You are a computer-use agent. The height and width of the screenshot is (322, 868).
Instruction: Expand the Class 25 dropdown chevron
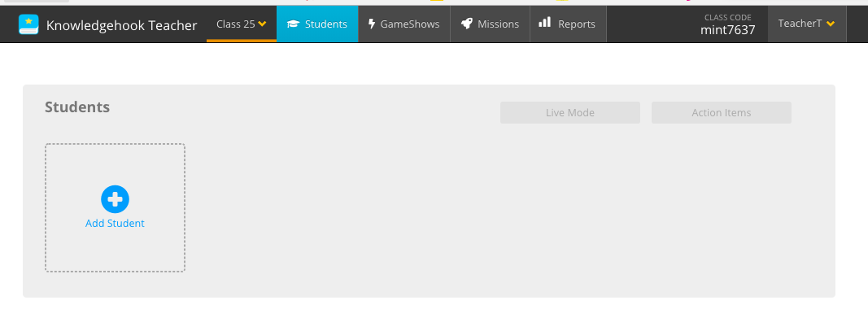(x=263, y=24)
